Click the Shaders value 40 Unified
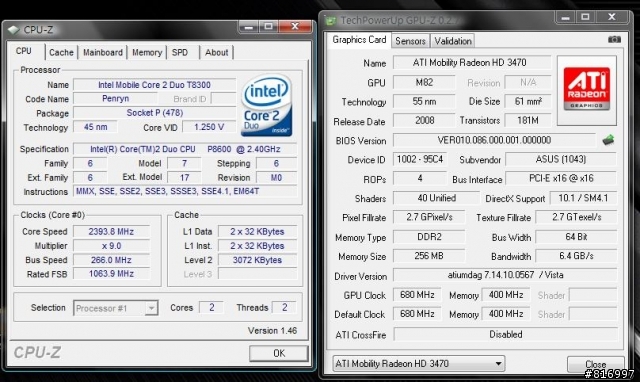640x382 pixels. (436, 198)
